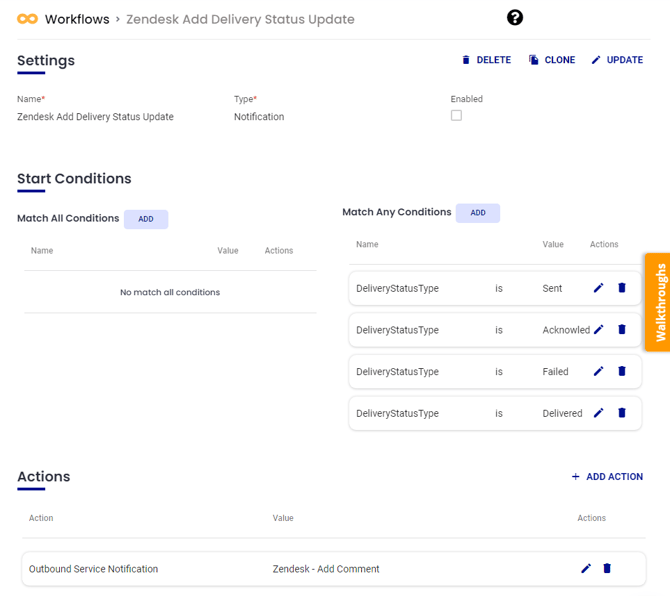Screen dimensions: 670x596
Task: Click the orange infinity logo icon
Action: coord(27,19)
